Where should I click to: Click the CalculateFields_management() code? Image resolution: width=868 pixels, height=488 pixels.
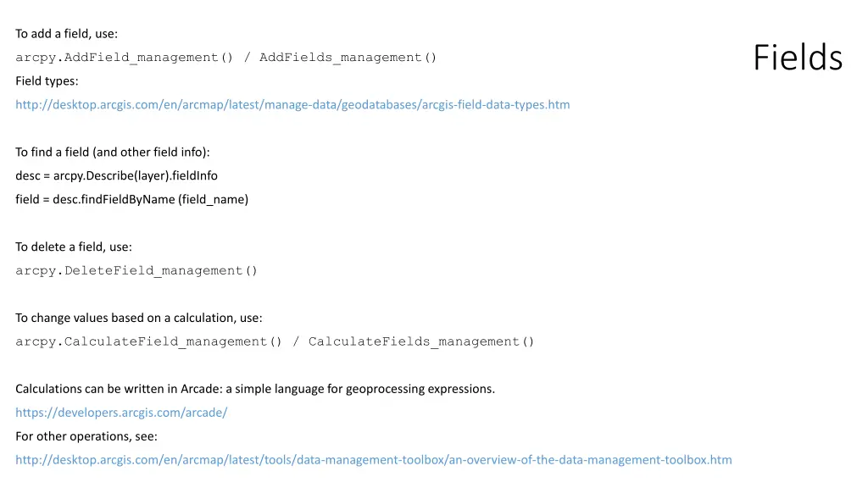click(421, 342)
